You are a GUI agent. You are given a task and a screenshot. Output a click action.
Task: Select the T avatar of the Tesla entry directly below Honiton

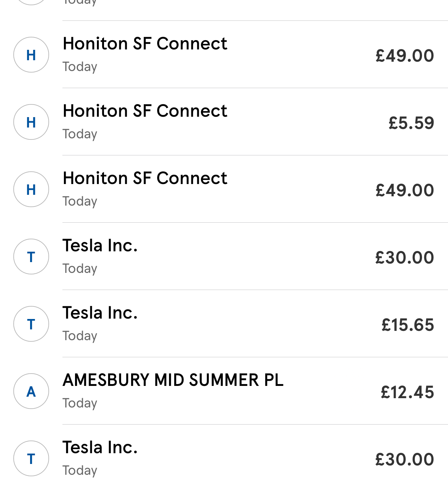(31, 257)
